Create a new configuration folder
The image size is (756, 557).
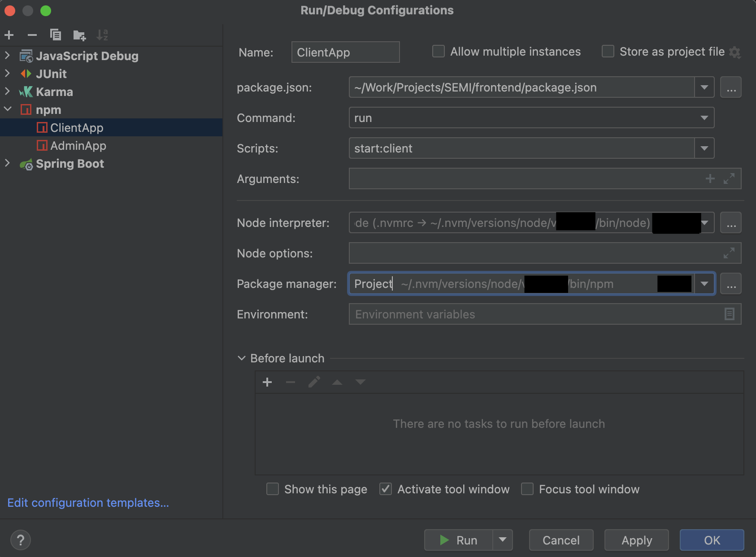click(x=79, y=35)
